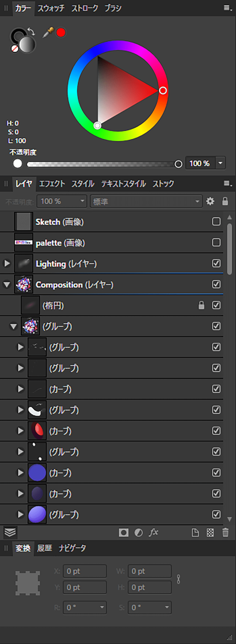Click the mask layer icon
This screenshot has height=644, width=236.
pyautogui.click(x=124, y=532)
